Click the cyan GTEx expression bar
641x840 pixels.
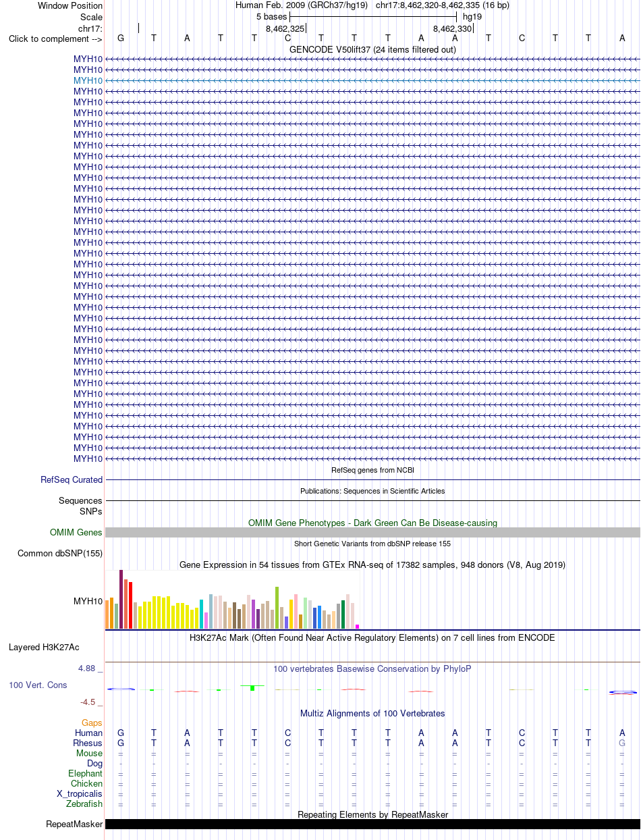(x=202, y=614)
